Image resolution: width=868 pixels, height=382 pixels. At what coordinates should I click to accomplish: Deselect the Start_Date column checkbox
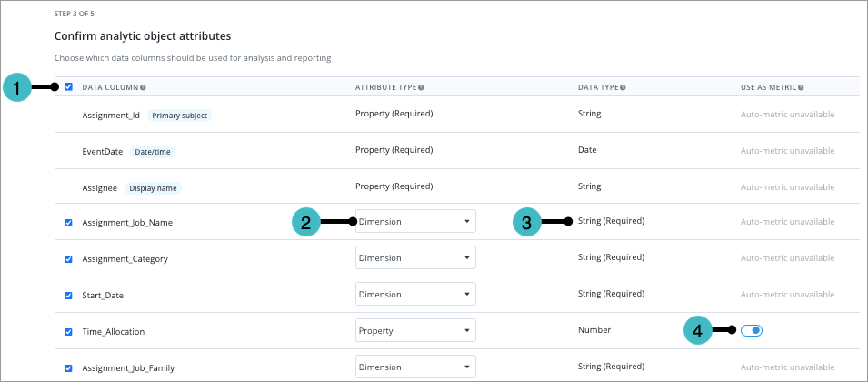(x=68, y=295)
